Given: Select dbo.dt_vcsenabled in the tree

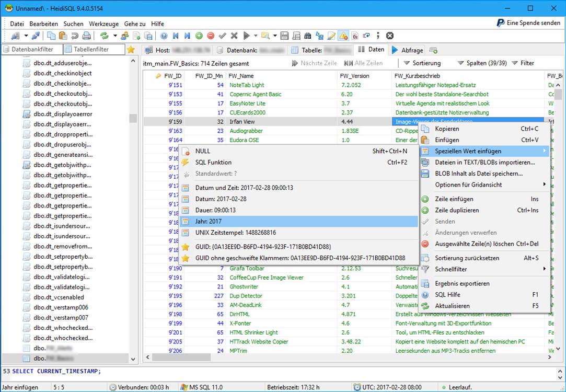Looking at the screenshot, I should [59, 297].
